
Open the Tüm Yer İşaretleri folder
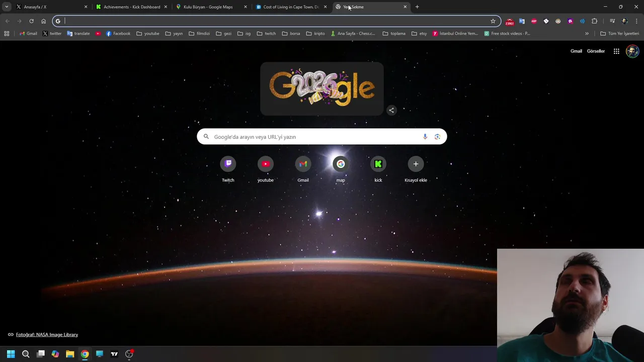(620, 34)
